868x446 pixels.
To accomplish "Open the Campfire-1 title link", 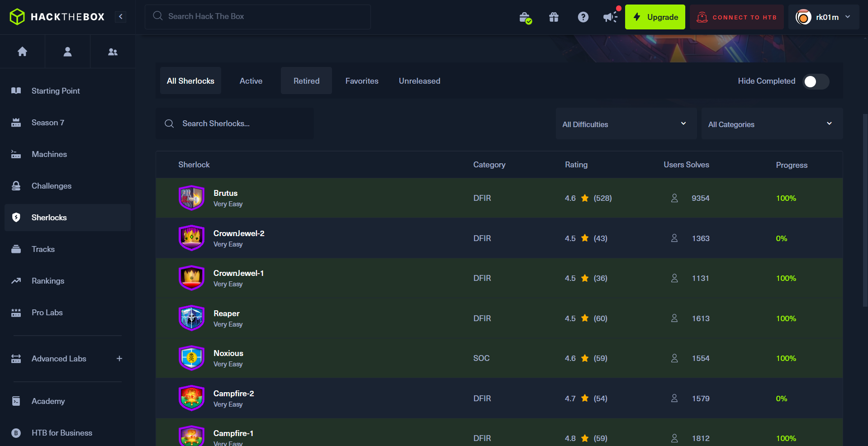I will (233, 433).
